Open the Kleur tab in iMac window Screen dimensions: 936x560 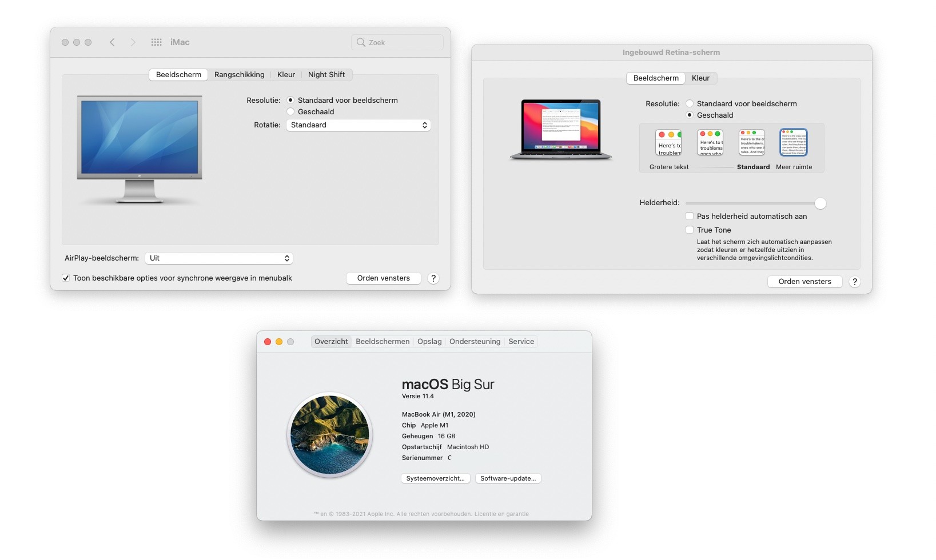[286, 75]
